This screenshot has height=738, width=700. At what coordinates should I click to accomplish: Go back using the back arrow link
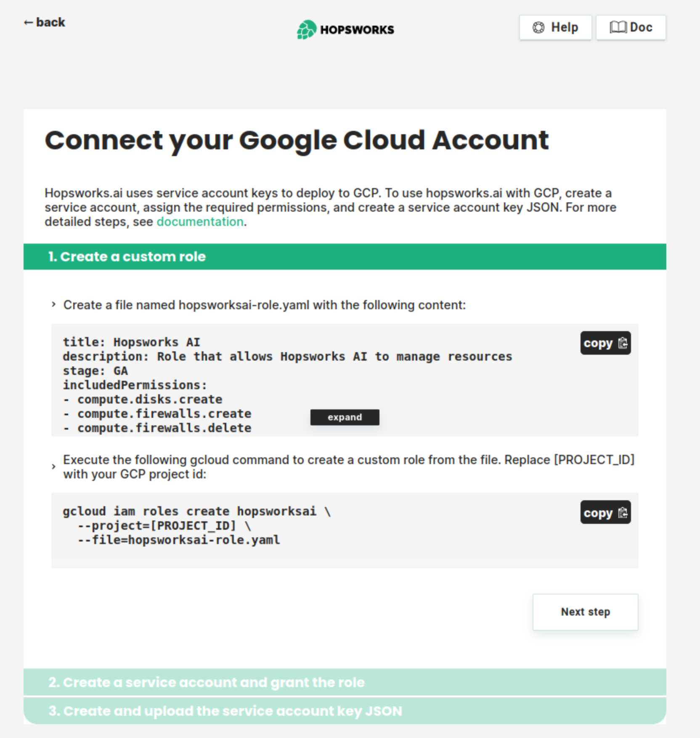pos(44,22)
